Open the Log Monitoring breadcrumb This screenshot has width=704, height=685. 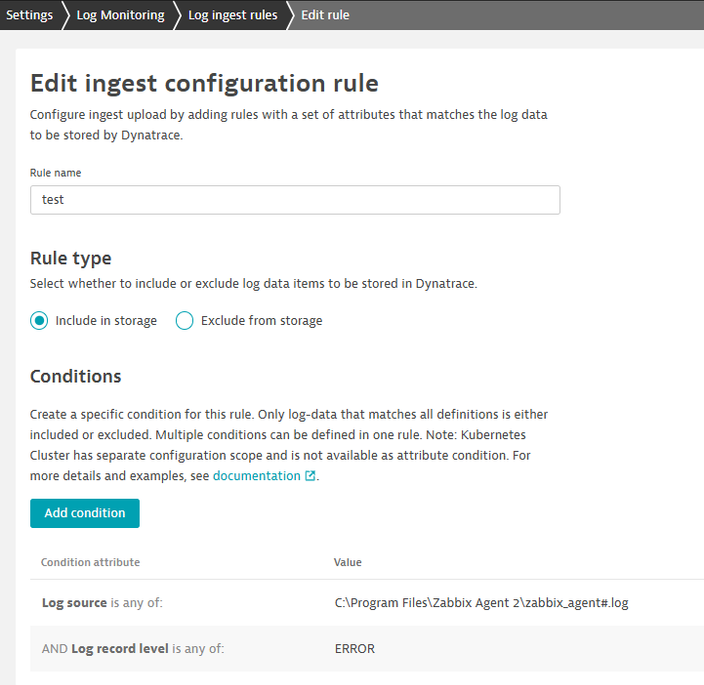click(120, 15)
